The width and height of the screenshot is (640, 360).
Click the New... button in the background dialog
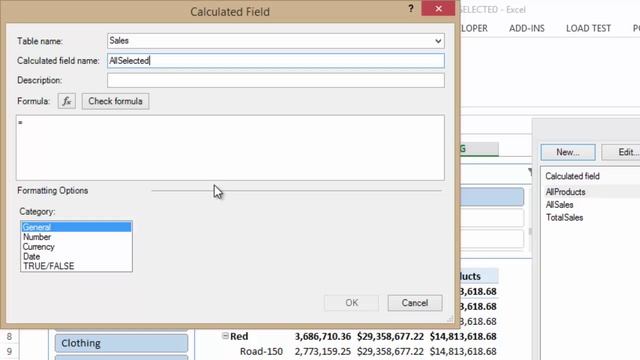[568, 152]
